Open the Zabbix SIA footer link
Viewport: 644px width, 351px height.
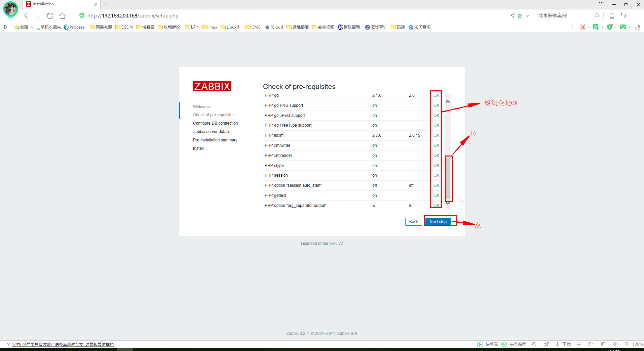(347, 334)
